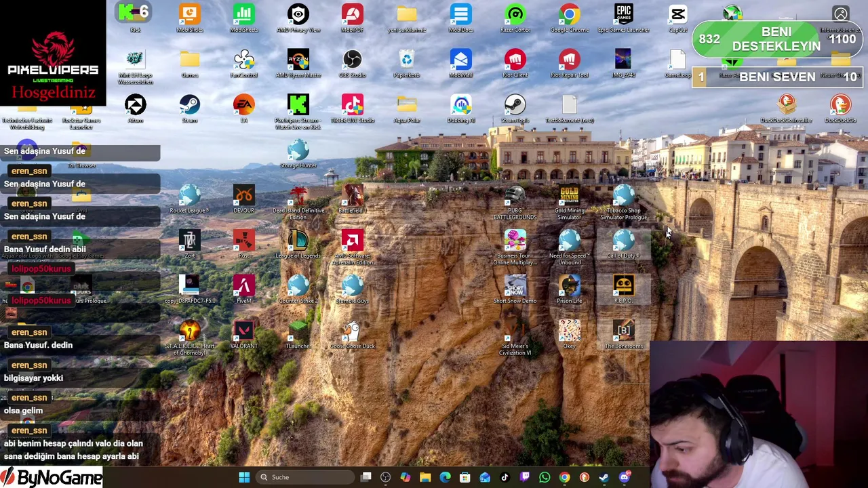
Task: Launch Call of Duty shortcut
Action: pos(623,245)
